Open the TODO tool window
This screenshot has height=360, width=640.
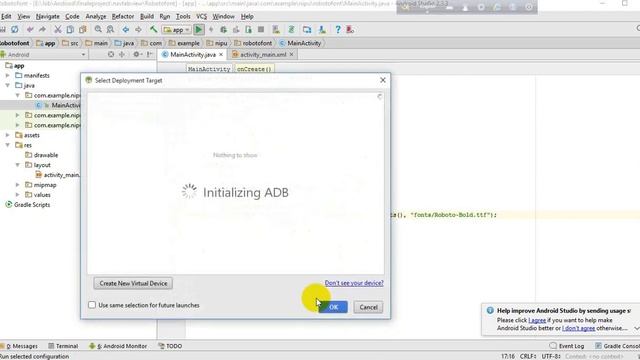(170, 346)
